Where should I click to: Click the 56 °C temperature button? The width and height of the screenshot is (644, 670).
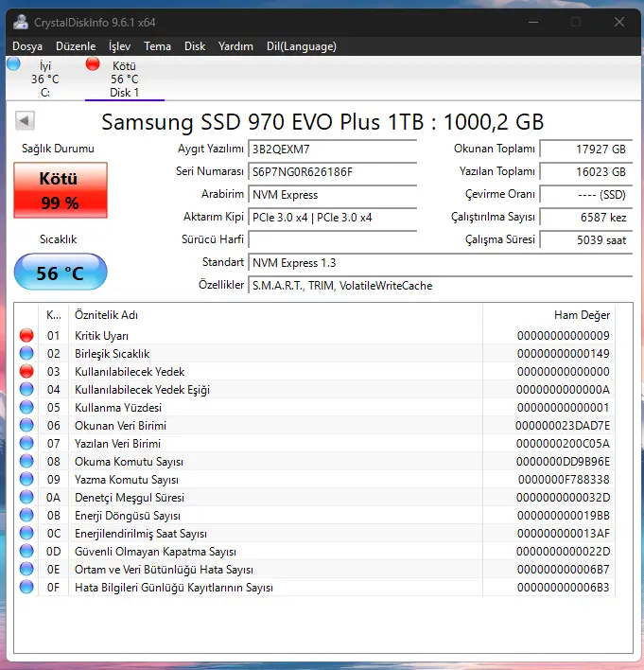tap(61, 273)
